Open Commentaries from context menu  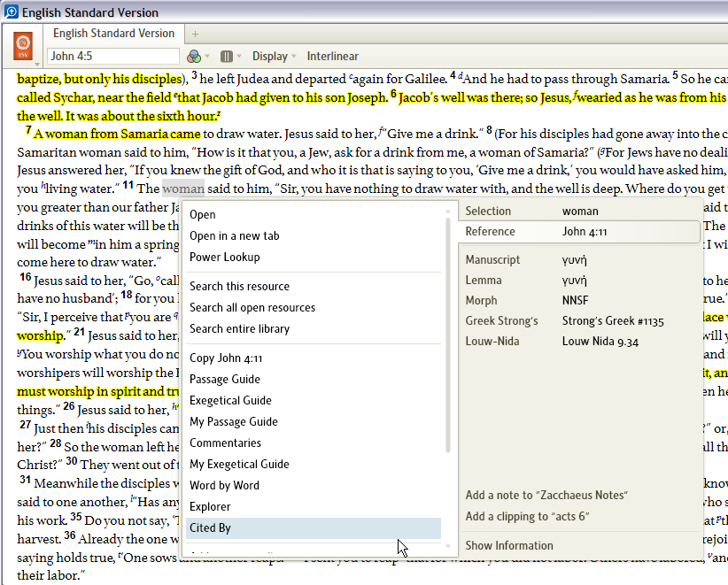pyautogui.click(x=314, y=443)
